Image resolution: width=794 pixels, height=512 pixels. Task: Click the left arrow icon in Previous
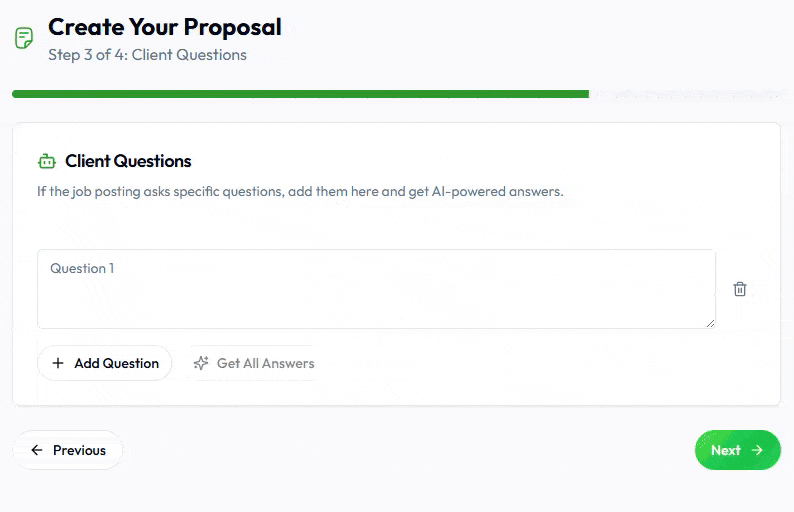tap(37, 450)
